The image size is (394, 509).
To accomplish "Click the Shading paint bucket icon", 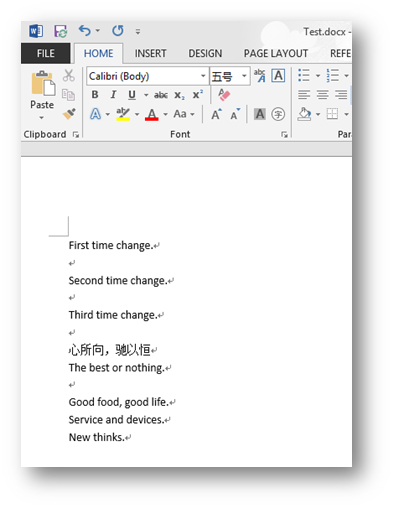I will 304,114.
